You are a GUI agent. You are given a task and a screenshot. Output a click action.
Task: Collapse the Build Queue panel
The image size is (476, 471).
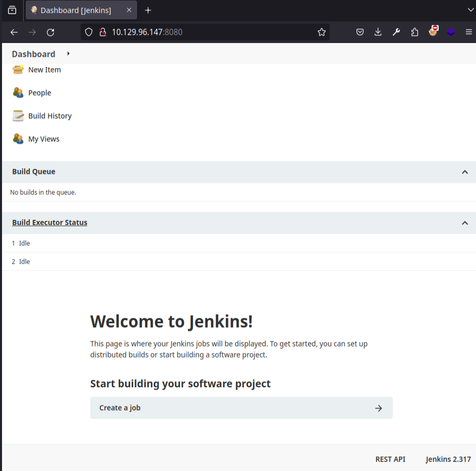point(464,172)
